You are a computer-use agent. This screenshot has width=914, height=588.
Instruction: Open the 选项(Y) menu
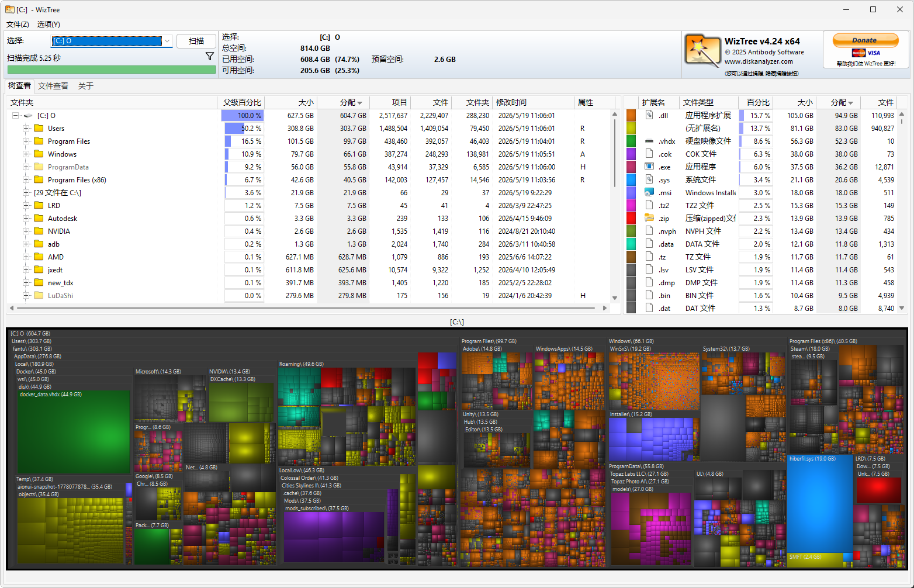coord(49,24)
